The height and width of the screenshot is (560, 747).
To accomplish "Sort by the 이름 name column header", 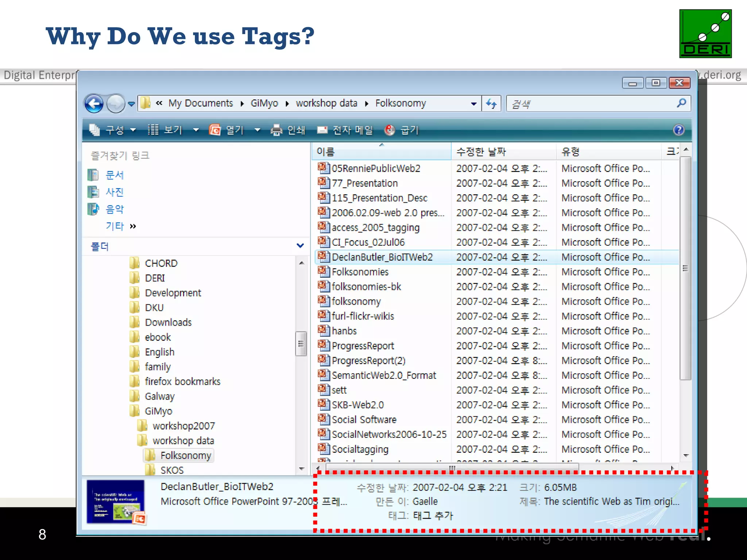I will (x=382, y=152).
